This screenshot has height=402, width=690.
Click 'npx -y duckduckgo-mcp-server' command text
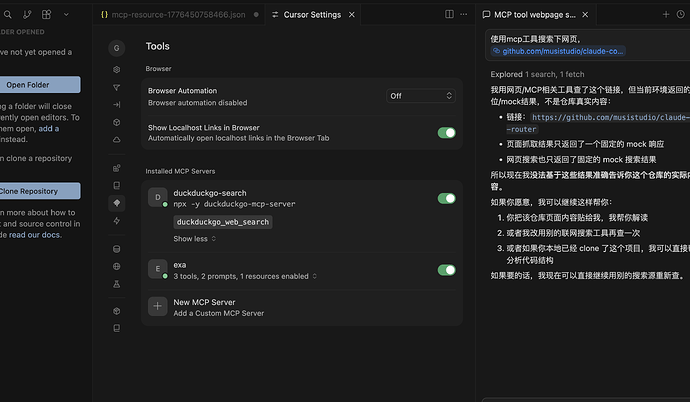pos(234,204)
